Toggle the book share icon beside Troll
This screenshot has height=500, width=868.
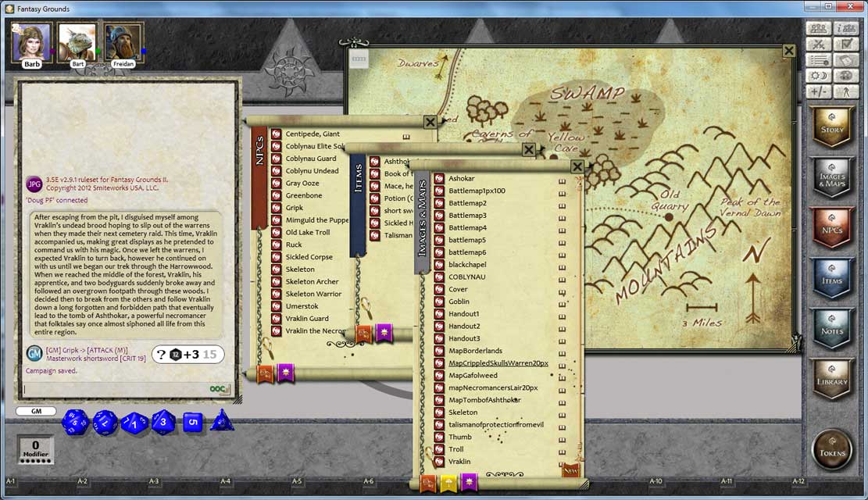tap(561, 451)
